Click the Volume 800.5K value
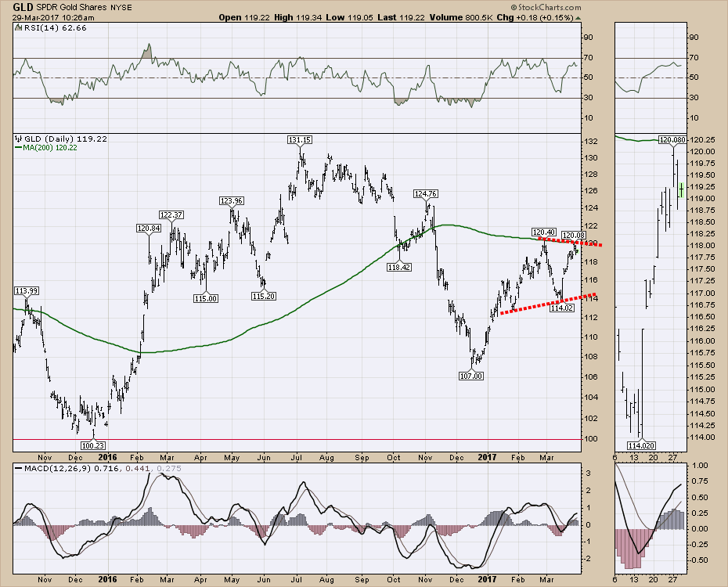 [461, 18]
